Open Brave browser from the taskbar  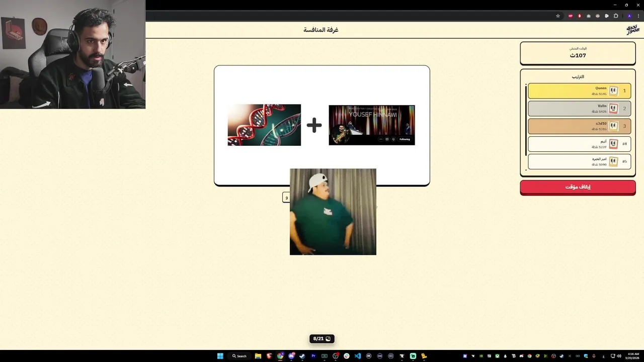pyautogui.click(x=269, y=356)
